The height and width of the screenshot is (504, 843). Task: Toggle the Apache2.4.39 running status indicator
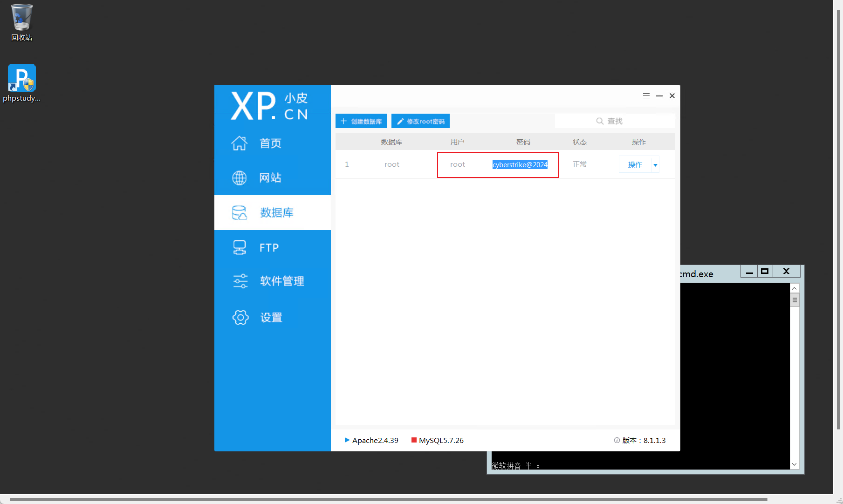pyautogui.click(x=347, y=440)
